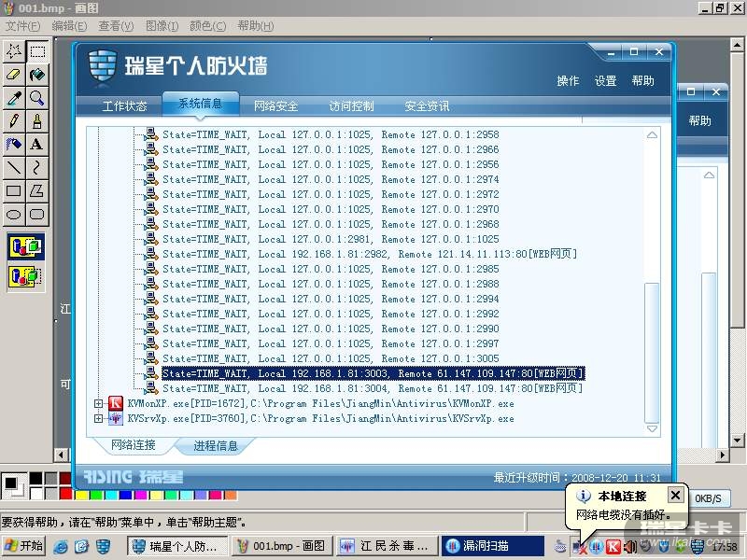Pick the black color swatch in palette
This screenshot has height=560, width=747.
click(36, 478)
